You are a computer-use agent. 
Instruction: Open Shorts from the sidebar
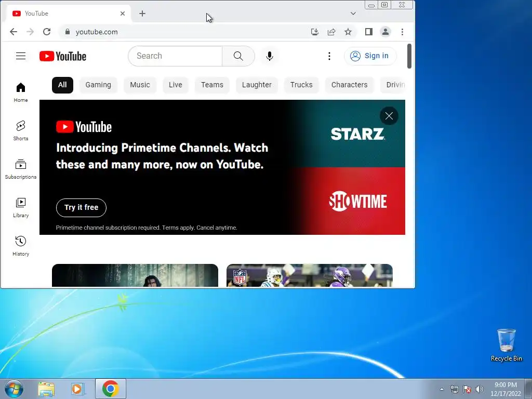tap(21, 130)
